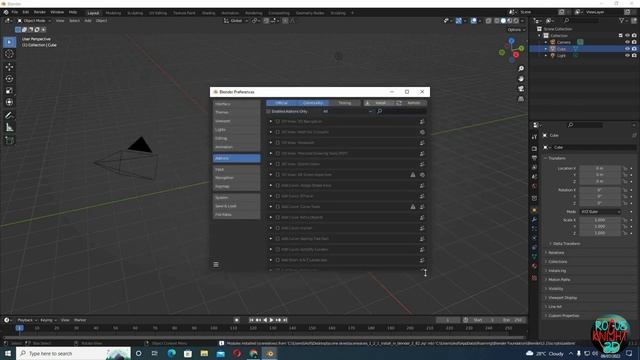Click the warning icon on VR Scene Inspection
The height and width of the screenshot is (360, 640).
point(413,175)
